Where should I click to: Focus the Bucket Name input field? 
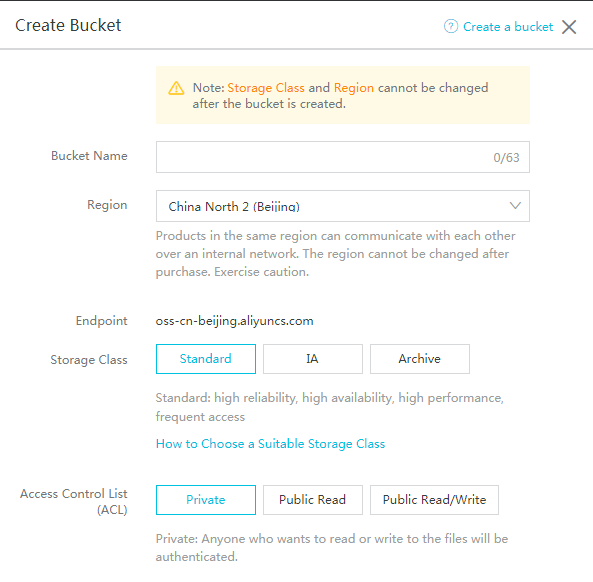tap(343, 157)
